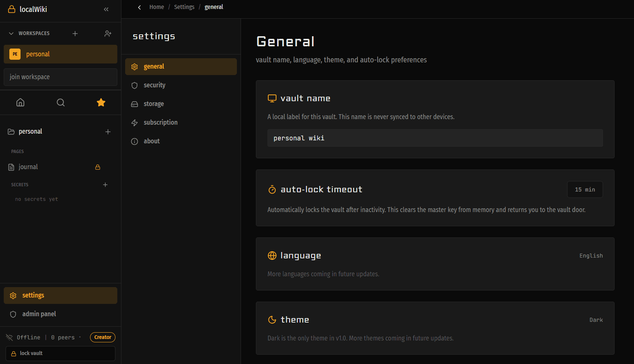634x364 pixels.
Task: Click the lock icon on the journal page
Action: (98, 167)
